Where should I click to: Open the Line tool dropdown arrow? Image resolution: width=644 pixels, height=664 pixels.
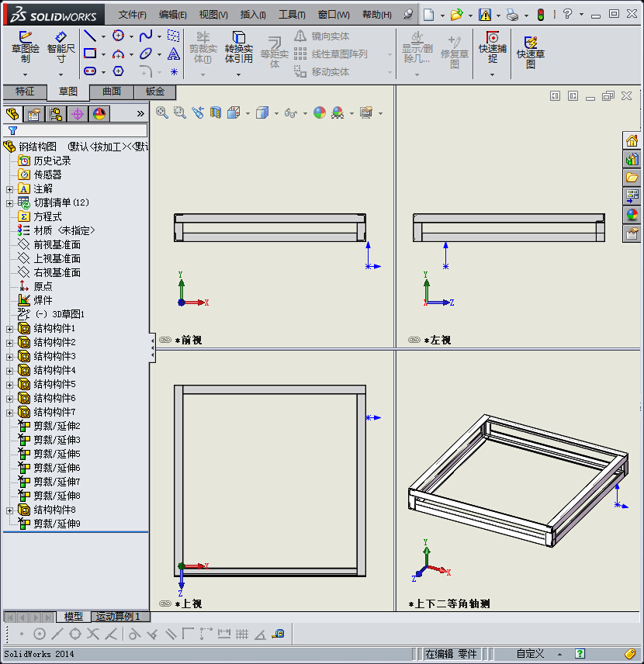pyautogui.click(x=103, y=36)
